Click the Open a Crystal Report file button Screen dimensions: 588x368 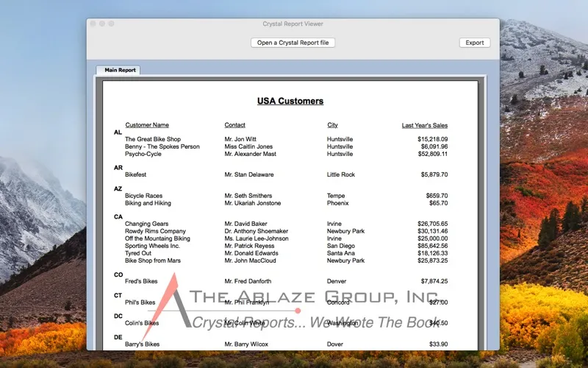(x=293, y=43)
